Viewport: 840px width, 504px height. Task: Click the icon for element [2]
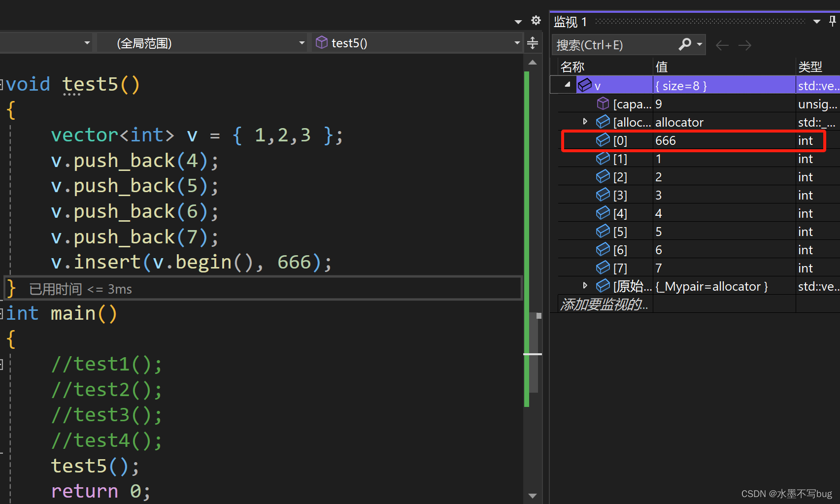[x=603, y=176]
